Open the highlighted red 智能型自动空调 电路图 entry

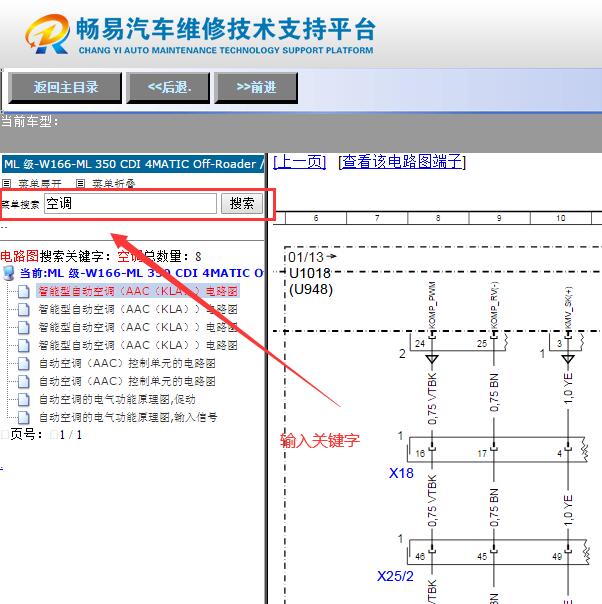pos(138,291)
